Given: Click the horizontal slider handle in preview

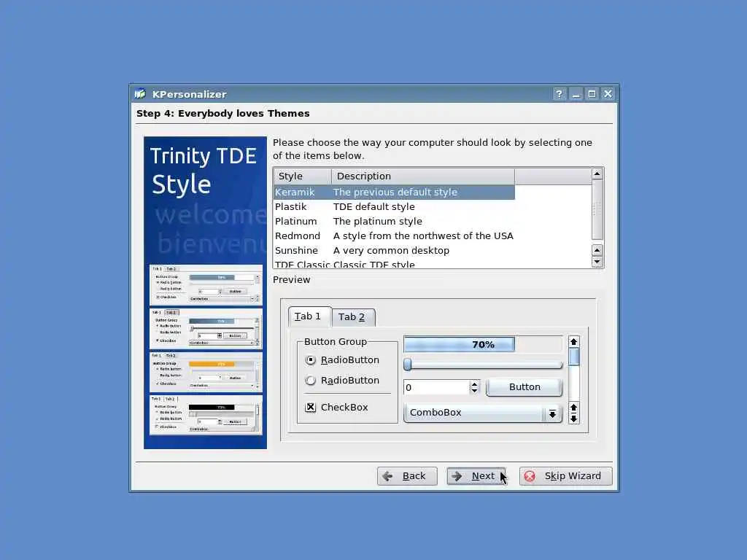Looking at the screenshot, I should click(x=408, y=365).
